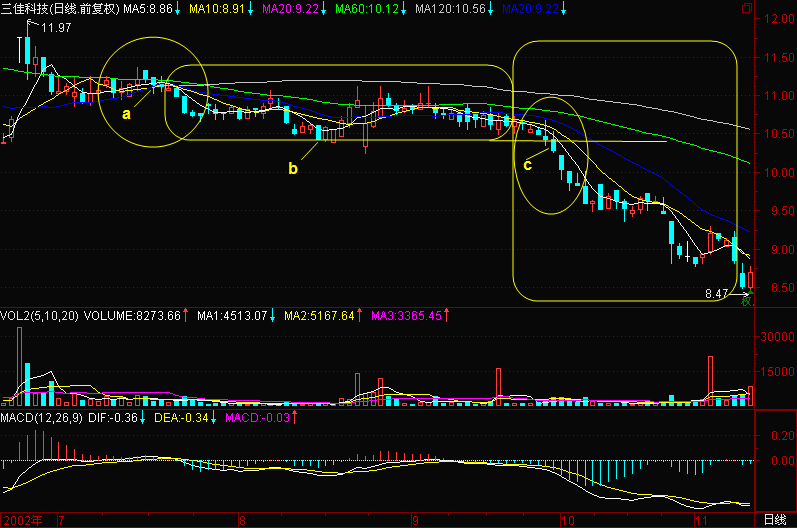Screen dimensions: 797x528
Task: Click the 11.97 high price label
Action: point(56,28)
